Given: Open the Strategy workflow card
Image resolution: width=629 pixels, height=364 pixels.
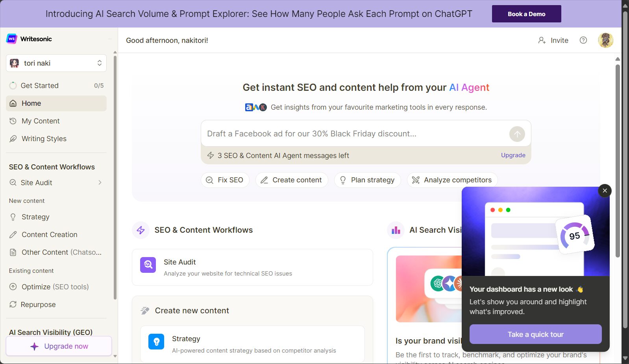Looking at the screenshot, I should pyautogui.click(x=252, y=344).
